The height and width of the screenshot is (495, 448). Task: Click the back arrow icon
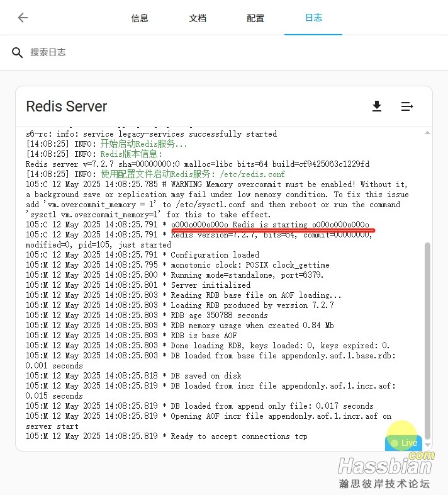point(23,18)
